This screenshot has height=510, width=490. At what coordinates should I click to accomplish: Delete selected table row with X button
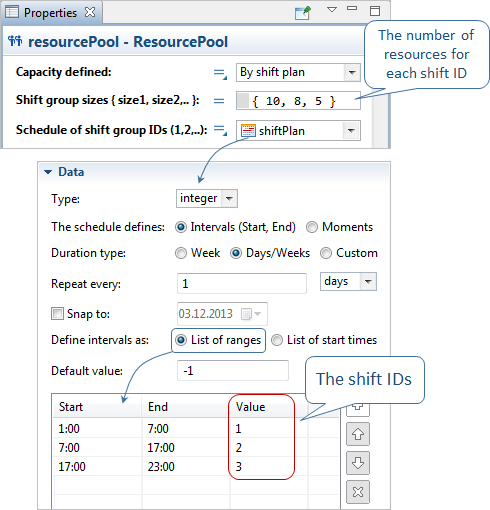click(358, 492)
